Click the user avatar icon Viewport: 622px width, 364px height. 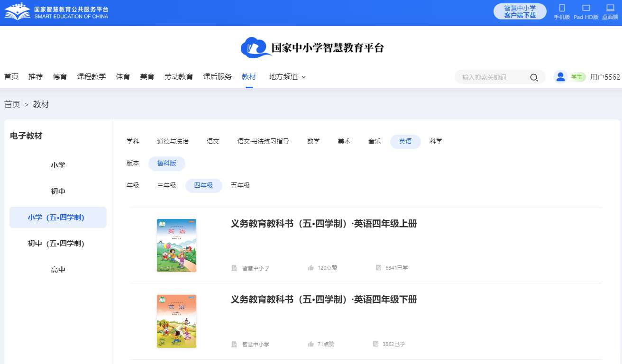pyautogui.click(x=560, y=77)
